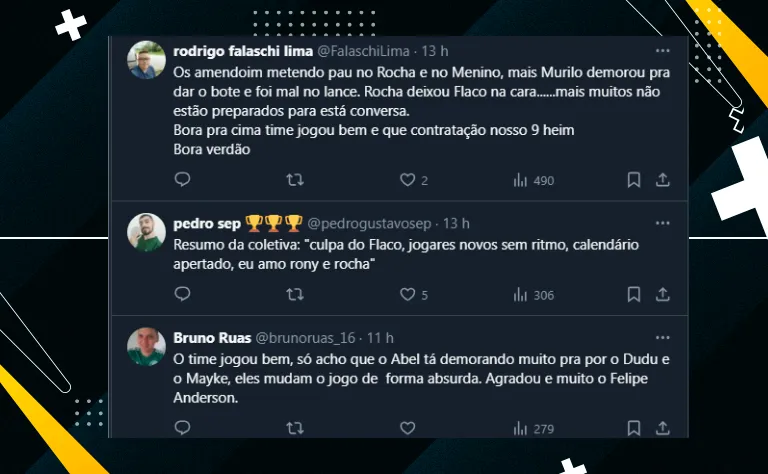This screenshot has height=474, width=768.
Task: Reply to Bruno Ruas's tweet
Action: pyautogui.click(x=182, y=428)
